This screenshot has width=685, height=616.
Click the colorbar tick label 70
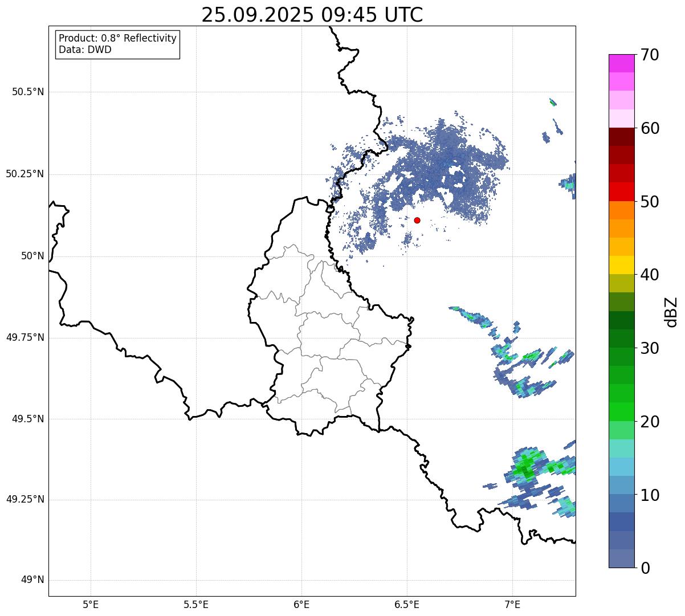point(650,55)
